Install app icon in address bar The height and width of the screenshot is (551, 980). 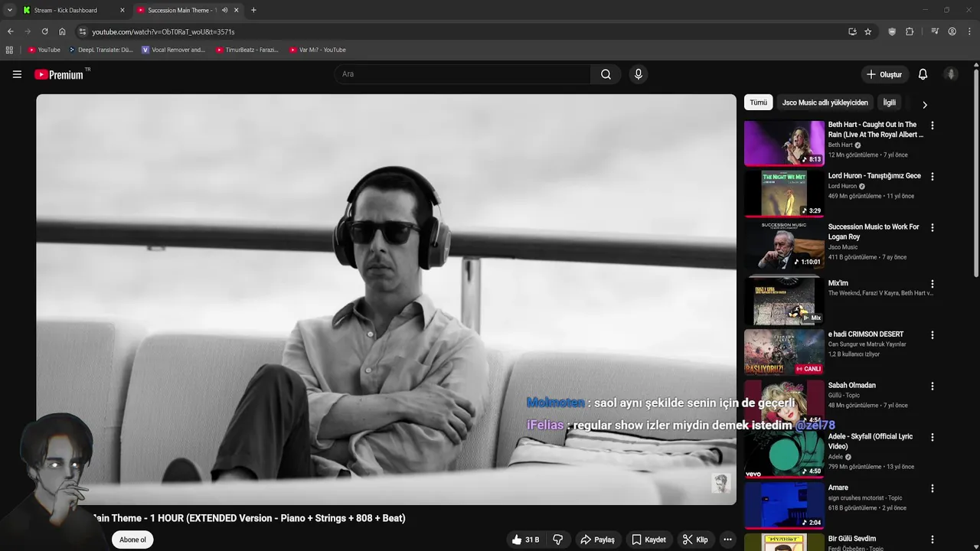coord(852,31)
